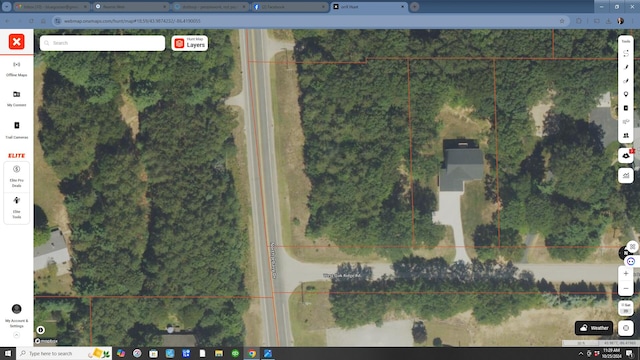The height and width of the screenshot is (360, 640).
Task: Switch to the Facebook browser tab
Action: 289,7
